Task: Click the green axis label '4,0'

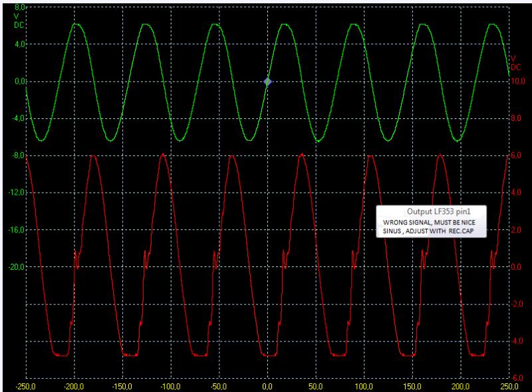Action: click(20, 44)
